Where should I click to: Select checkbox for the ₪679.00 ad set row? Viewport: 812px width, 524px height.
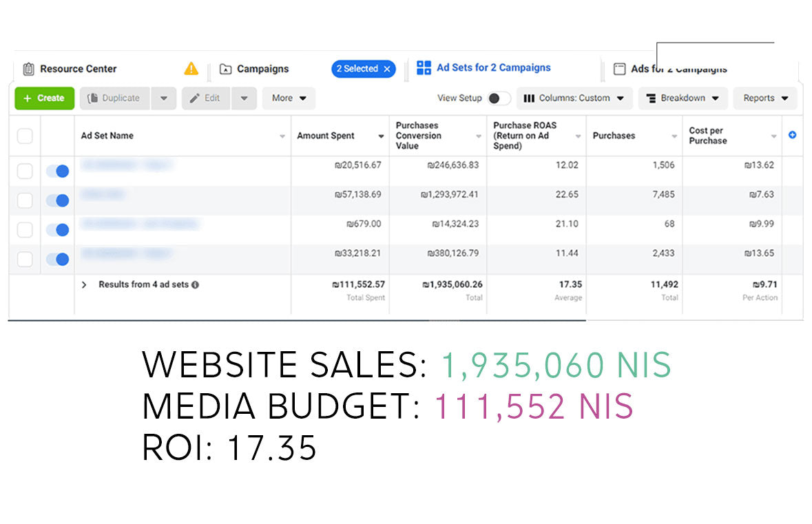click(x=25, y=230)
